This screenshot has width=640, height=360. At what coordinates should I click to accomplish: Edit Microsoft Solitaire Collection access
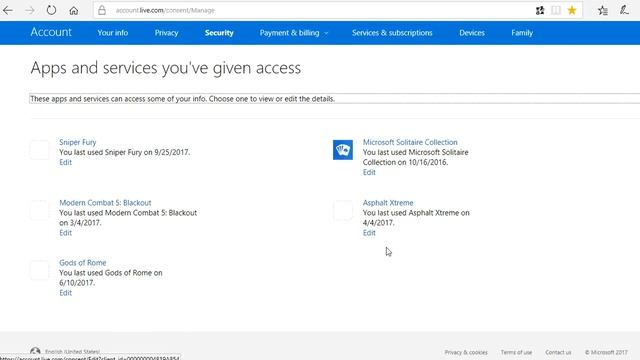(369, 172)
